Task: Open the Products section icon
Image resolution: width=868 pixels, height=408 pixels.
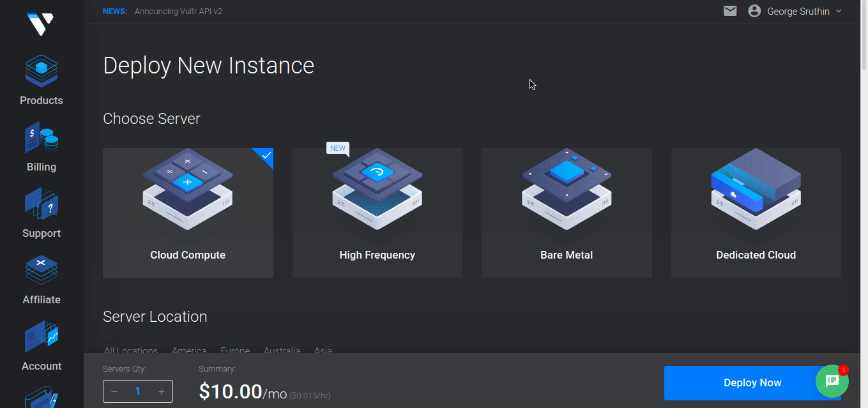Action: pos(42,72)
